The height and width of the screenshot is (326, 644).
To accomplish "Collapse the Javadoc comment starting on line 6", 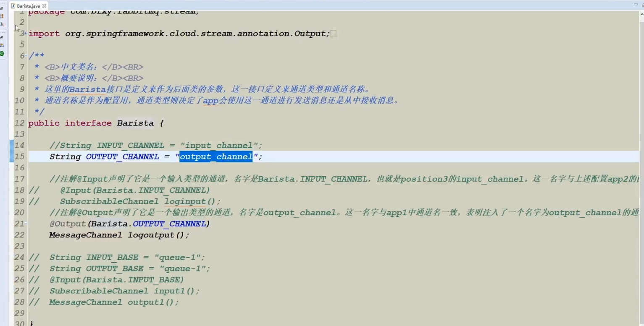I will pos(26,56).
